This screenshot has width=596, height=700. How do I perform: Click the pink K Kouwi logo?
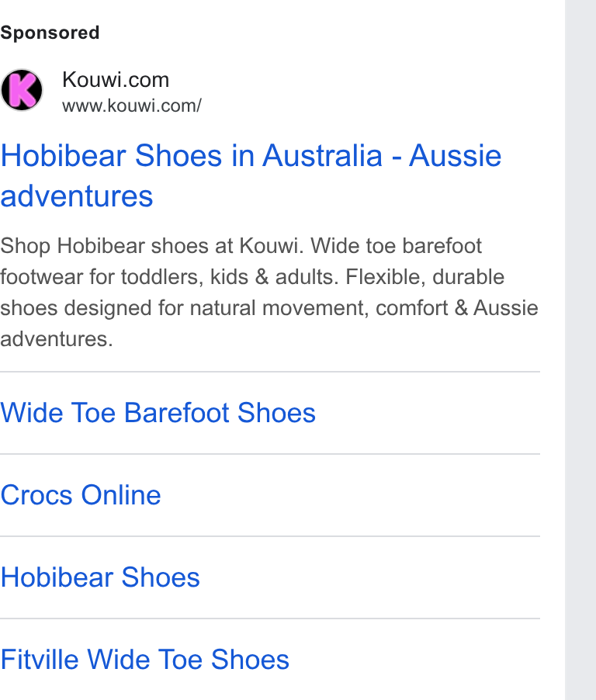tap(22, 90)
